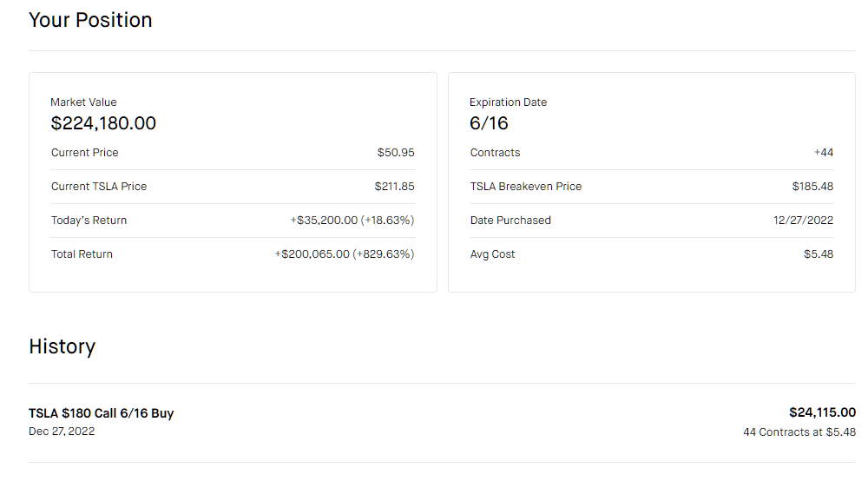Click the $211.85 TSLA price value
The width and height of the screenshot is (868, 481).
coord(394,187)
